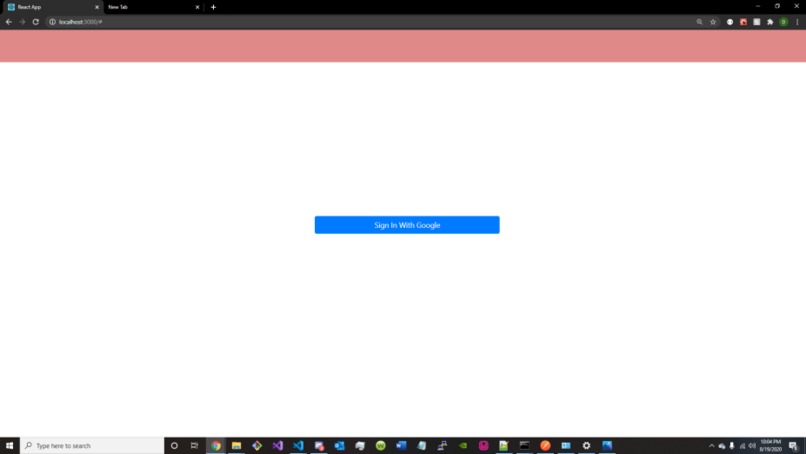
Task: Open a new browser tab with plus
Action: pos(213,7)
